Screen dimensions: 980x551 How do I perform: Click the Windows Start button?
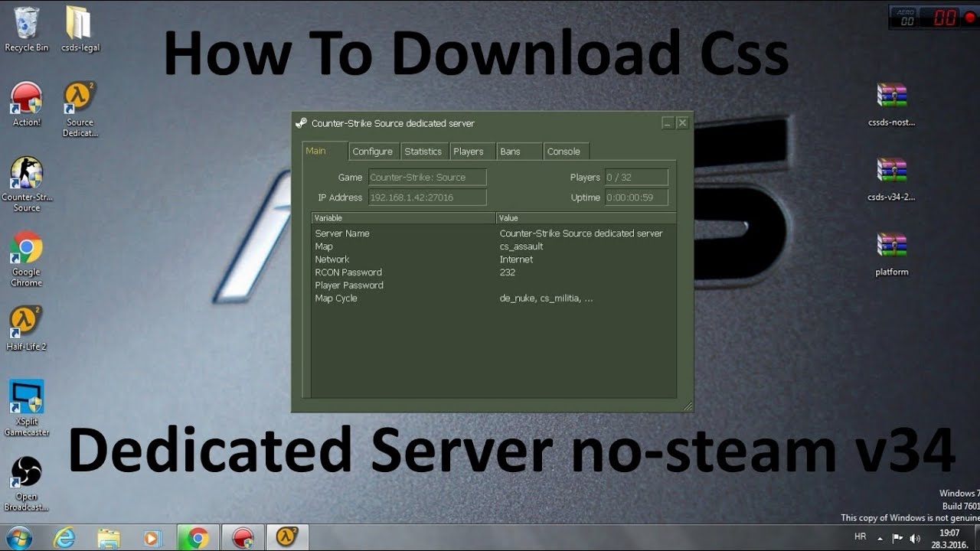click(18, 538)
